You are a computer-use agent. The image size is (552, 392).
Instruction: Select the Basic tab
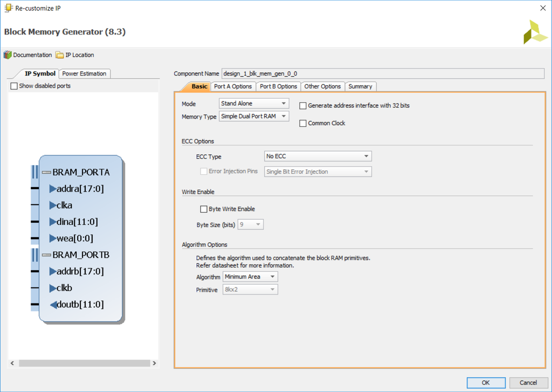point(199,86)
